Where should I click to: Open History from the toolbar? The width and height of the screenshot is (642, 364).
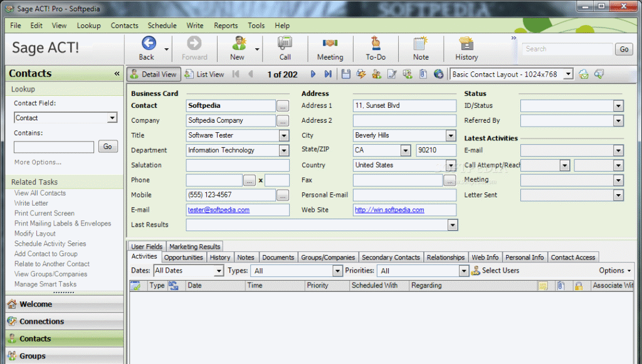coord(466,43)
